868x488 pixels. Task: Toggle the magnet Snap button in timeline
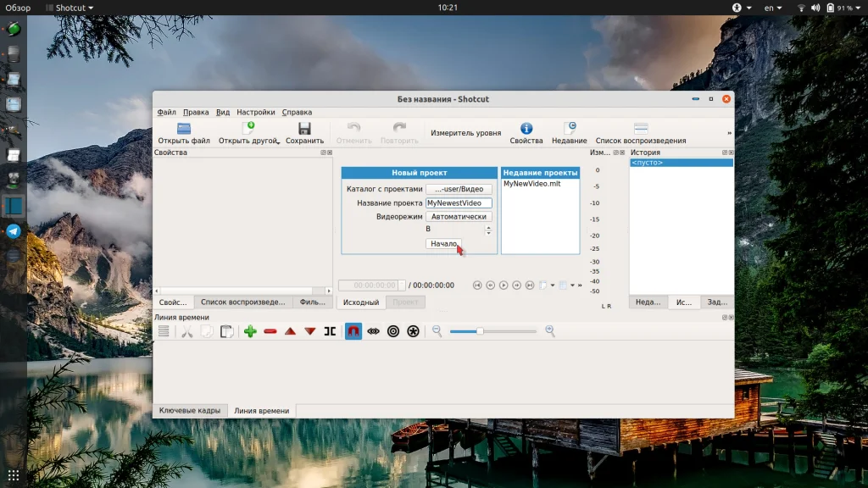tap(353, 331)
